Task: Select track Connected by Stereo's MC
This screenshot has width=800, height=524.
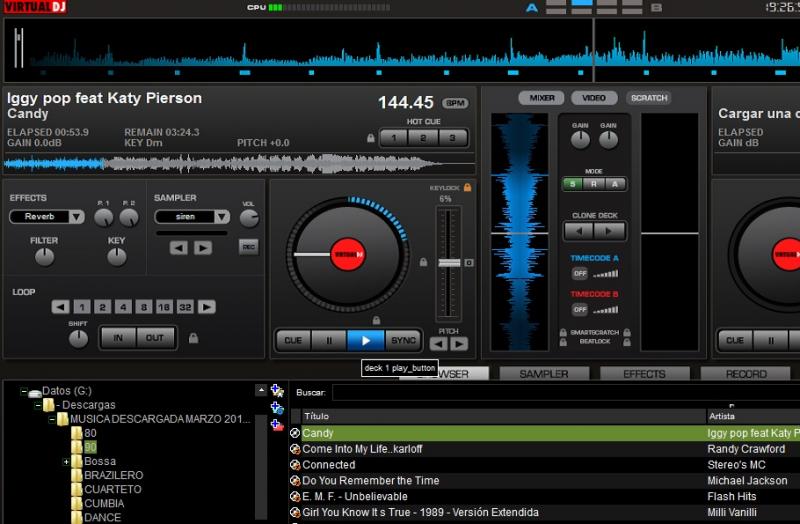Action: (x=544, y=465)
